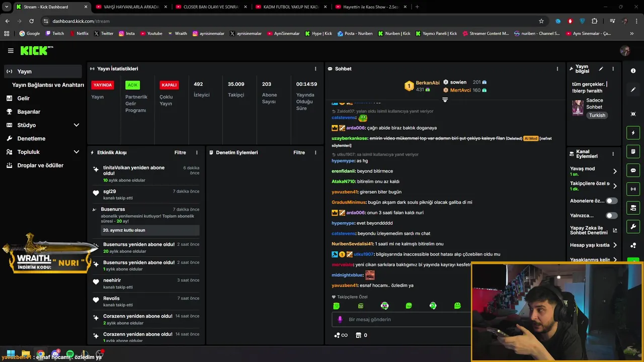
Task: Click the KAPALI multi-stream badge
Action: 169,85
